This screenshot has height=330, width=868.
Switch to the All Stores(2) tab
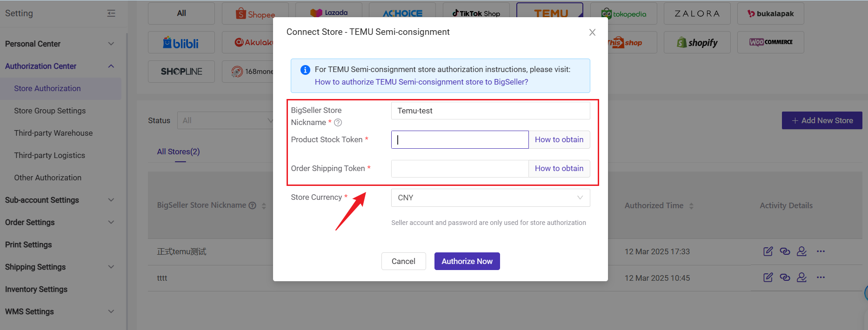point(178,152)
